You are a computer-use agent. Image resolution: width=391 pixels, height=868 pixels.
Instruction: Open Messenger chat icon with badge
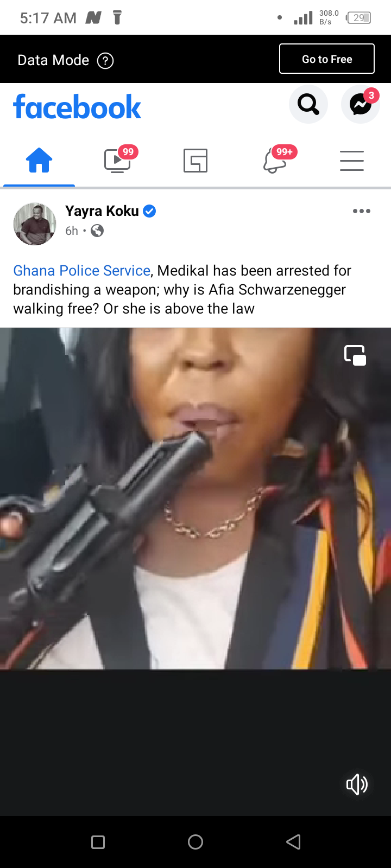pyautogui.click(x=360, y=104)
